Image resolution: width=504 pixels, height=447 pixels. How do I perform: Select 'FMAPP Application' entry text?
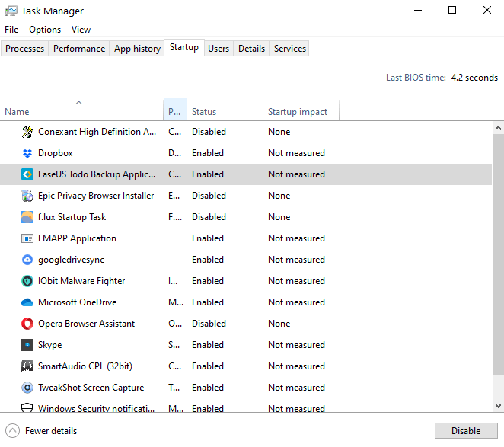click(77, 238)
